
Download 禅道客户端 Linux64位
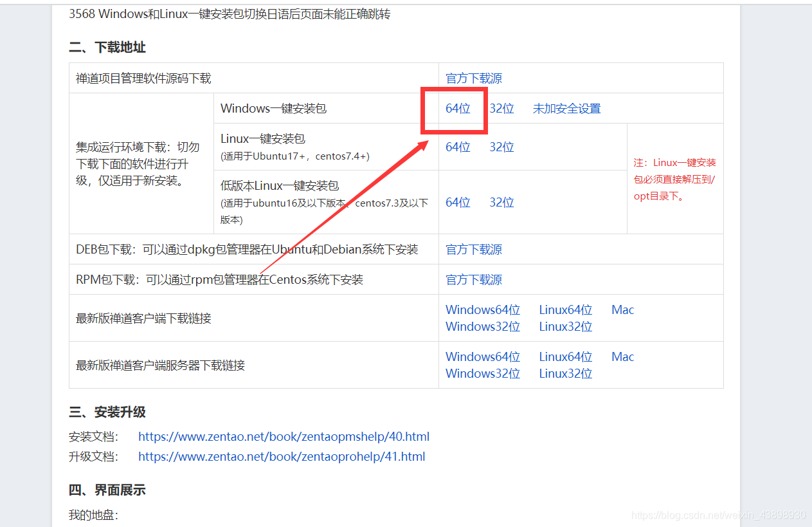pyautogui.click(x=566, y=310)
